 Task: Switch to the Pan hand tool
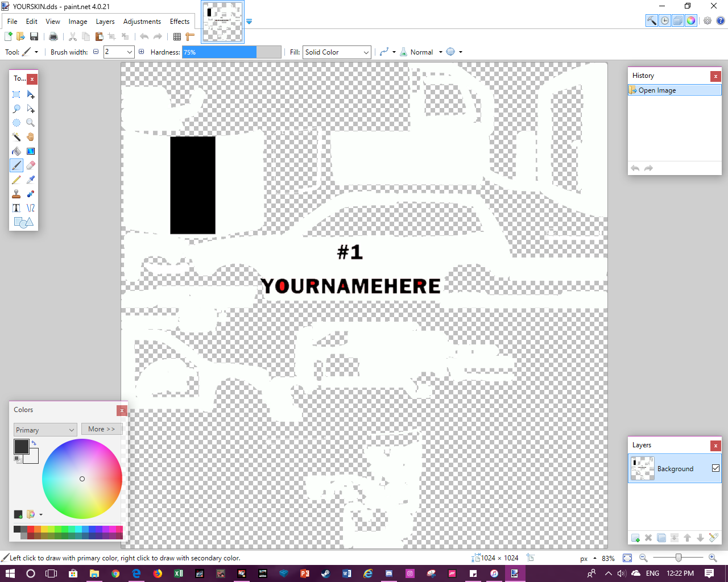click(31, 137)
